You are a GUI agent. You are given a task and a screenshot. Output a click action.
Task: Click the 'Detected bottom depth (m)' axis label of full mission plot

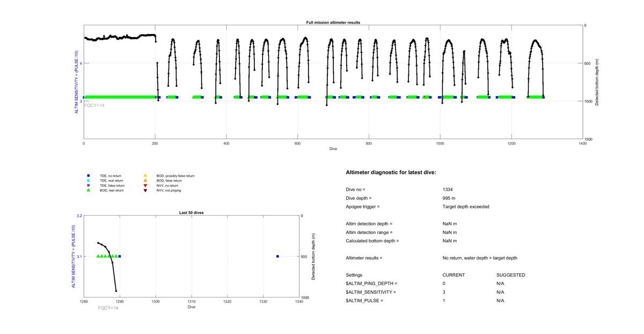[x=597, y=82]
